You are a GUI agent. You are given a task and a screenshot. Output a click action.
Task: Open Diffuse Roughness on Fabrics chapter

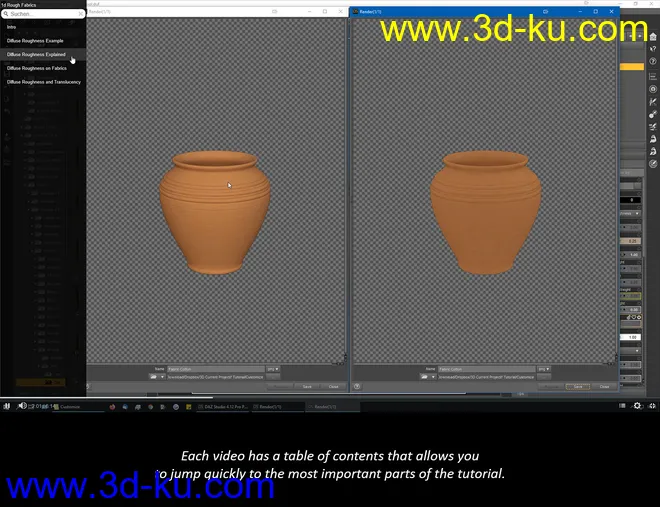click(37, 68)
